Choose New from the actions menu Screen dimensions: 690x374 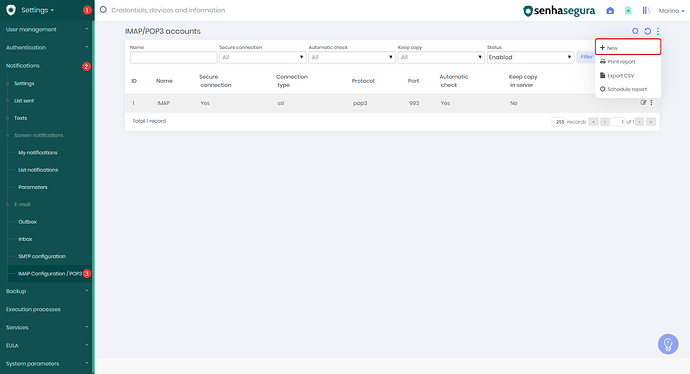point(628,48)
